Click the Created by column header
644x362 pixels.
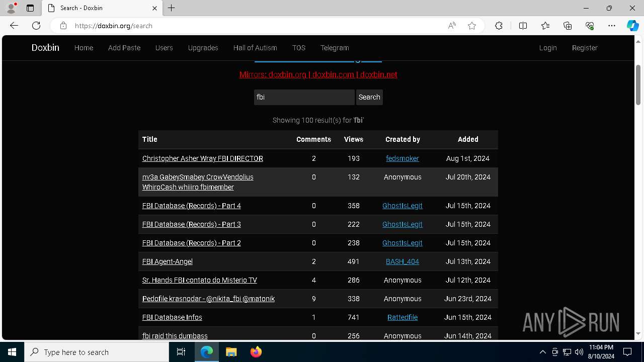tap(403, 139)
